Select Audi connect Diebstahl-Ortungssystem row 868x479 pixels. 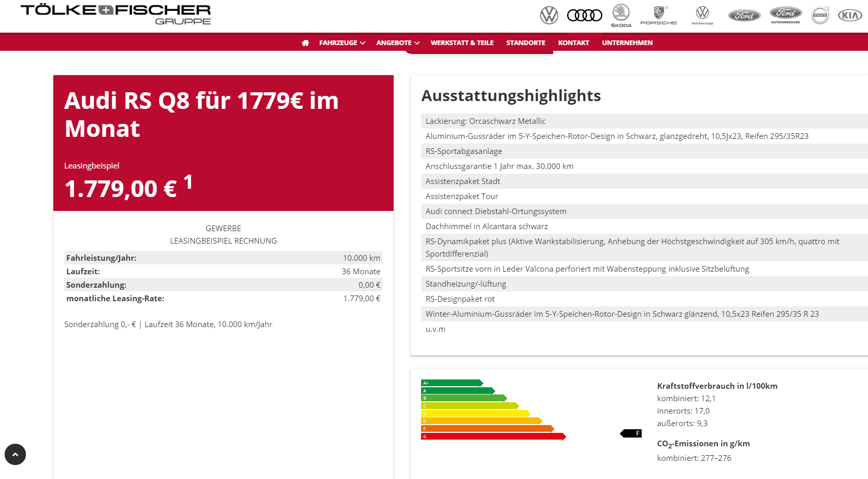click(644, 212)
